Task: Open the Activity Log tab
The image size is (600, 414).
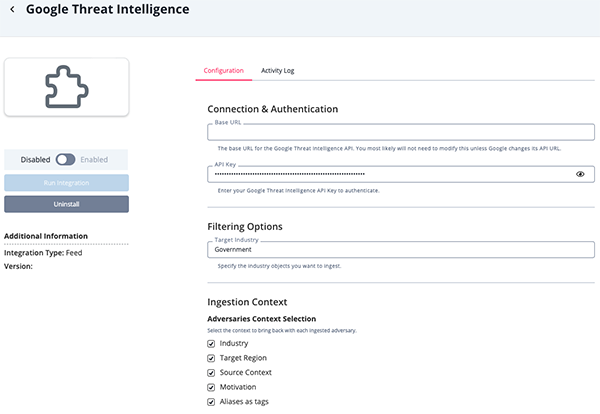Action: (277, 70)
